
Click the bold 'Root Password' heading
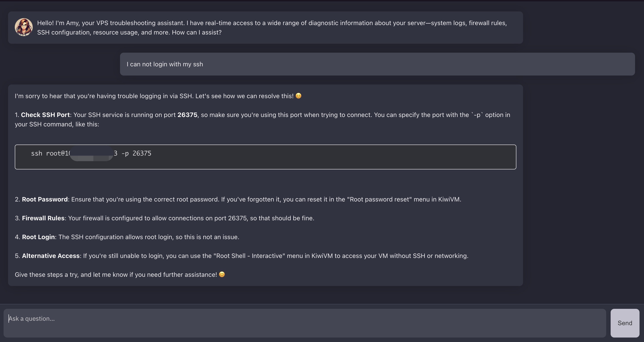45,199
